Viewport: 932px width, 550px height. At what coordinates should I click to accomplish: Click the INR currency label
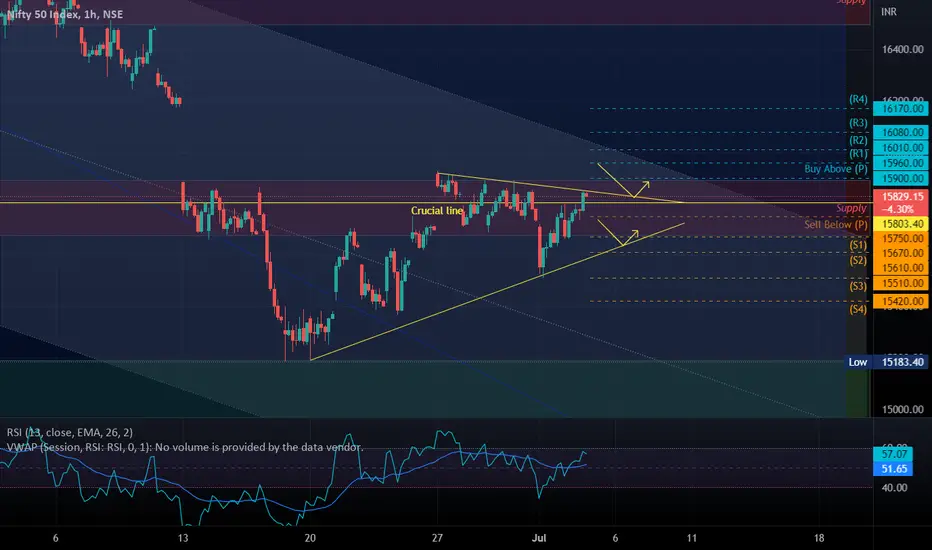pos(889,12)
